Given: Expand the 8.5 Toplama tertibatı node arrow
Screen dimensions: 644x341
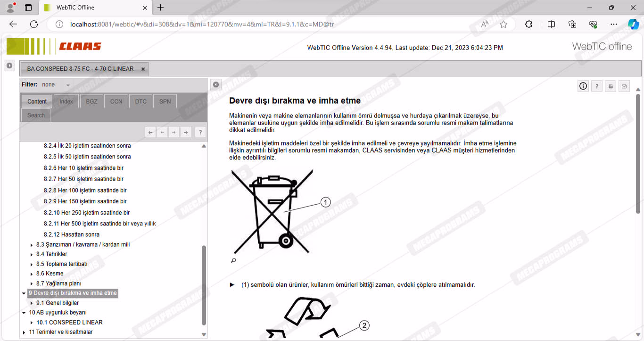Looking at the screenshot, I should 32,264.
